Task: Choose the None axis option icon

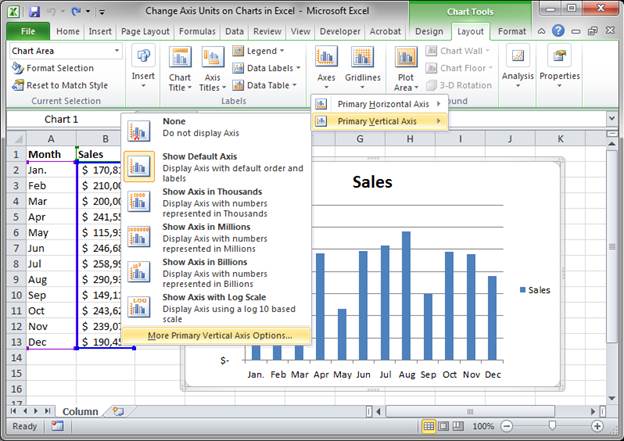Action: [139, 131]
